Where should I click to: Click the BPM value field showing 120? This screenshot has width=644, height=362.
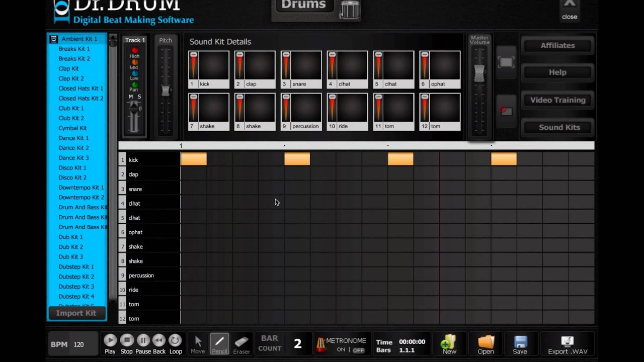[83, 344]
